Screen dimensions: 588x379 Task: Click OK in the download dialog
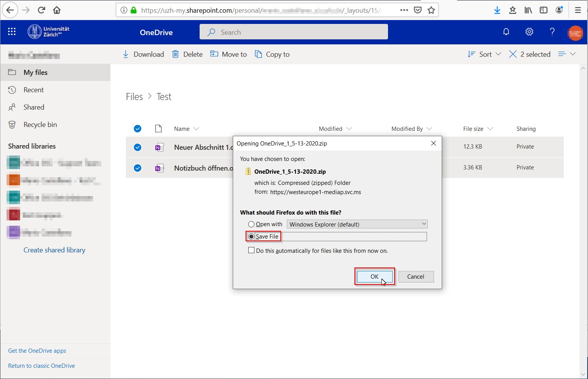(374, 276)
